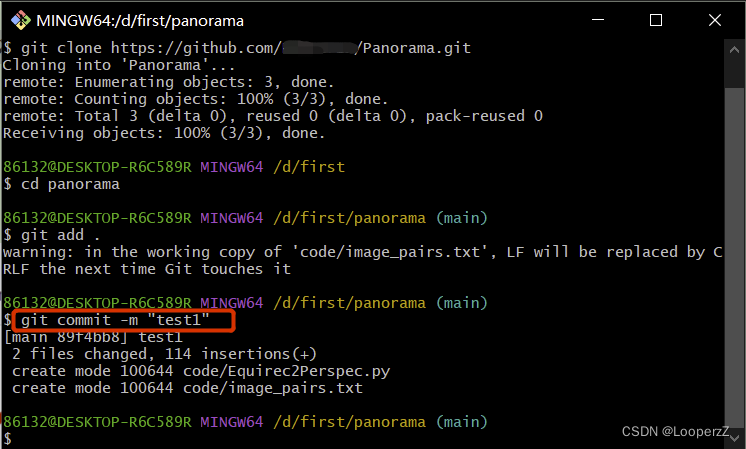Click the MINGW64:/d/first/panorama title text
This screenshot has width=746, height=449.
click(140, 21)
